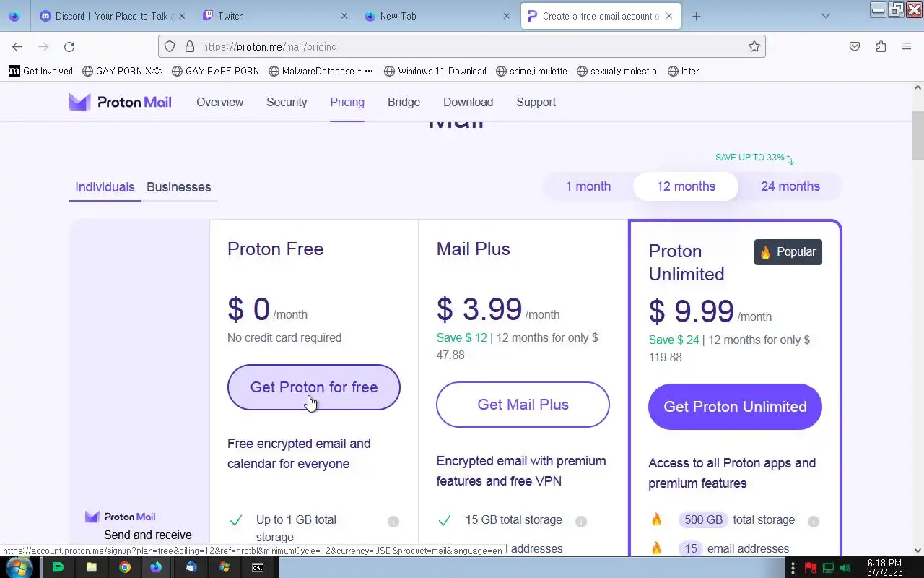This screenshot has width=924, height=578.
Task: Open Firefox hamburger application menu
Action: coord(907,46)
